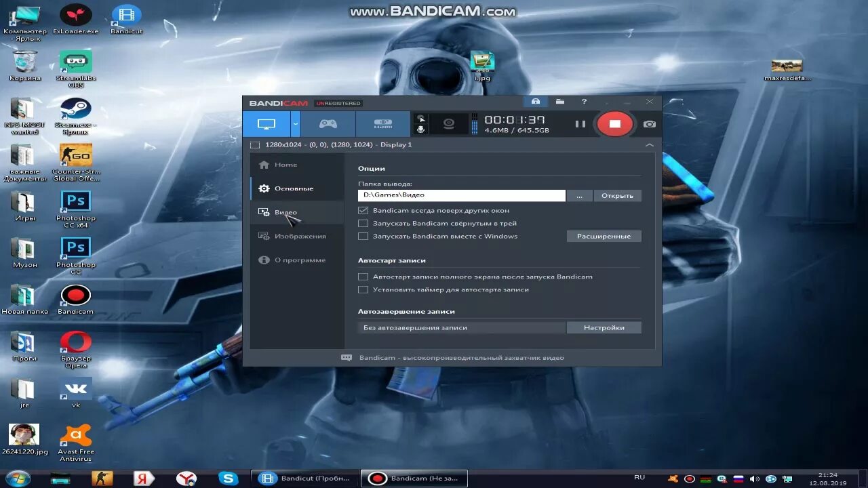Enable start Bandicam minimized to tray
Screen dimensions: 868x488
click(363, 223)
